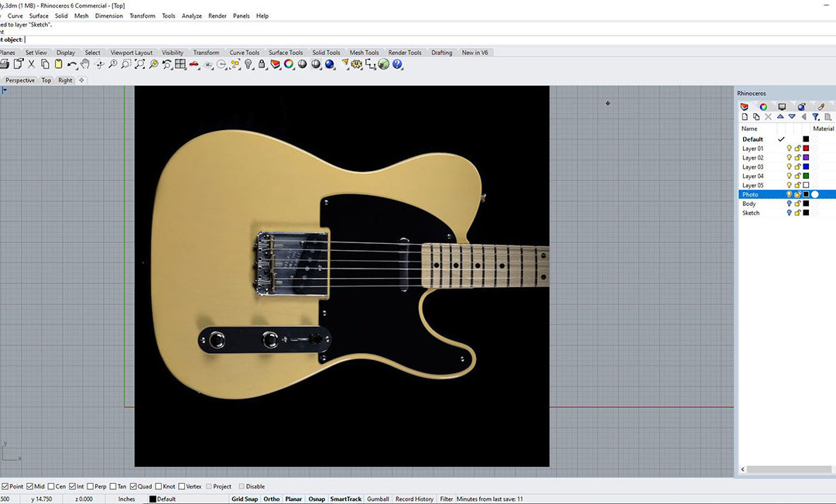Viewport: 836px width, 504px height.
Task: Click the Print icon in toolbar
Action: [x=5, y=64]
